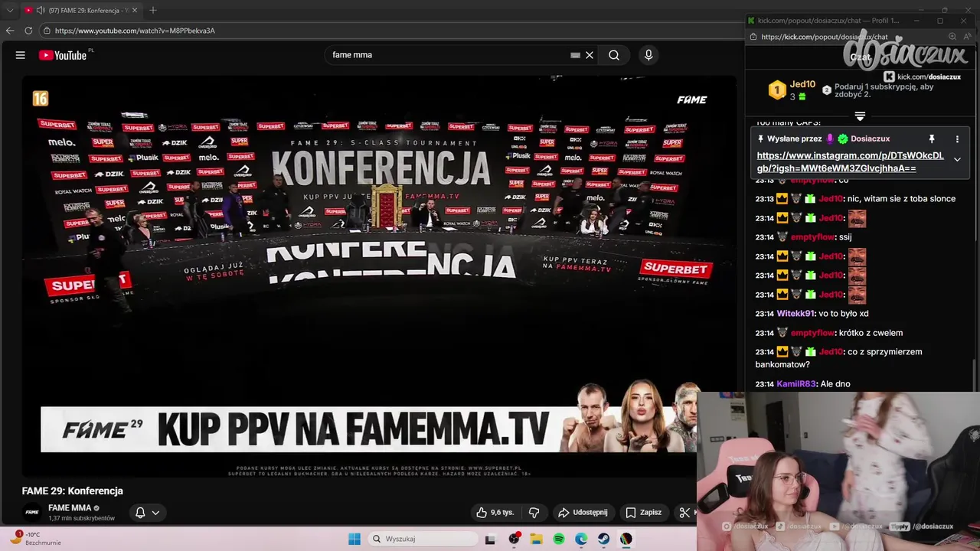Go to the YouTube home logo
The height and width of the screenshot is (551, 980).
(x=64, y=55)
